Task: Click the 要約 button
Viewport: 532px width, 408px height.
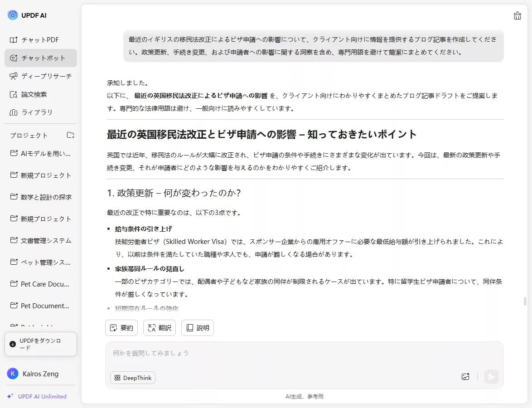Action: point(121,327)
